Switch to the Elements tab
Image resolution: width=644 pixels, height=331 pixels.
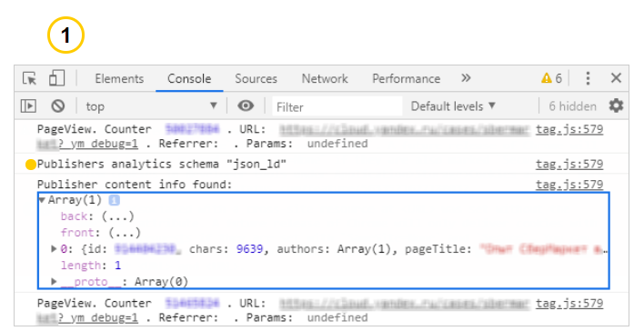tap(119, 78)
